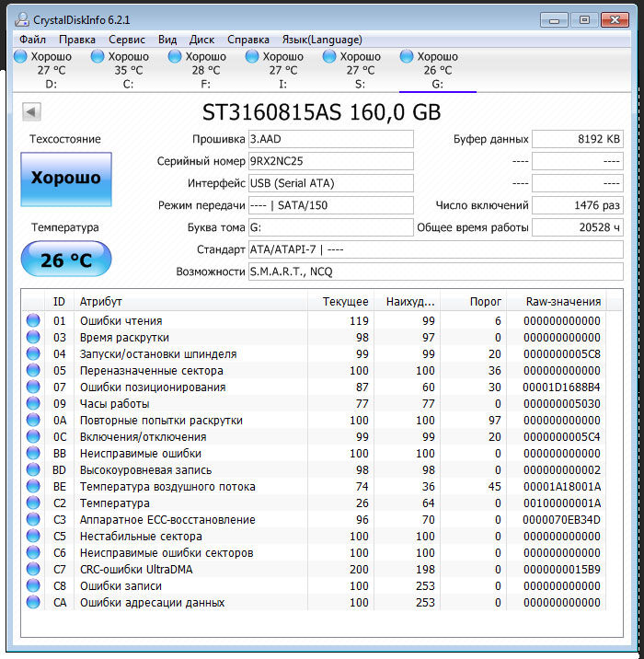644x659 pixels.
Task: Select the Время раскрутки attribute text
Action: click(x=124, y=338)
